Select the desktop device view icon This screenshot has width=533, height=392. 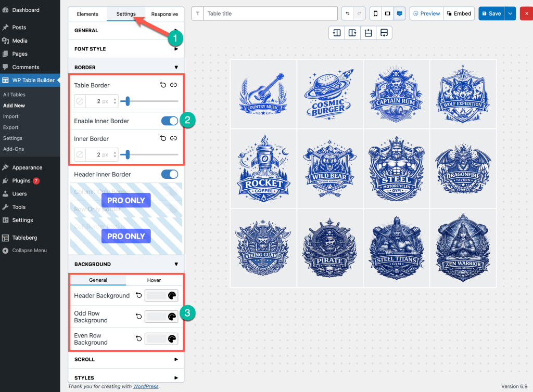click(399, 14)
